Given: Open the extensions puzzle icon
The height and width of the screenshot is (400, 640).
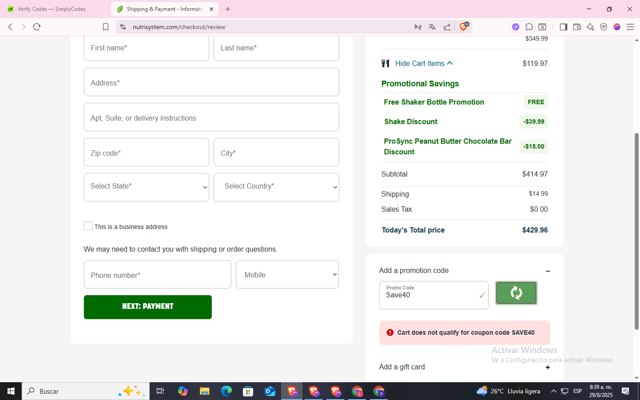Looking at the screenshot, I should (x=529, y=27).
